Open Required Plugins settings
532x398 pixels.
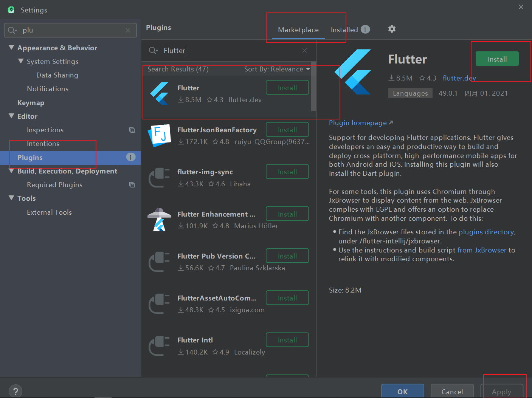point(54,185)
